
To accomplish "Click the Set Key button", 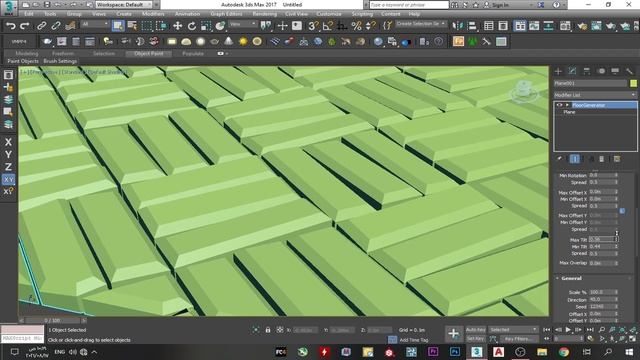I will [476, 339].
